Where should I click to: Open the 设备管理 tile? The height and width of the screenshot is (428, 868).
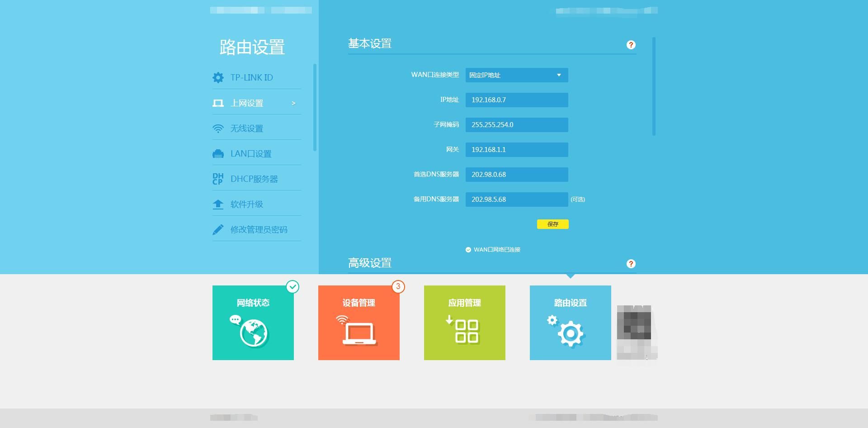[x=359, y=323]
